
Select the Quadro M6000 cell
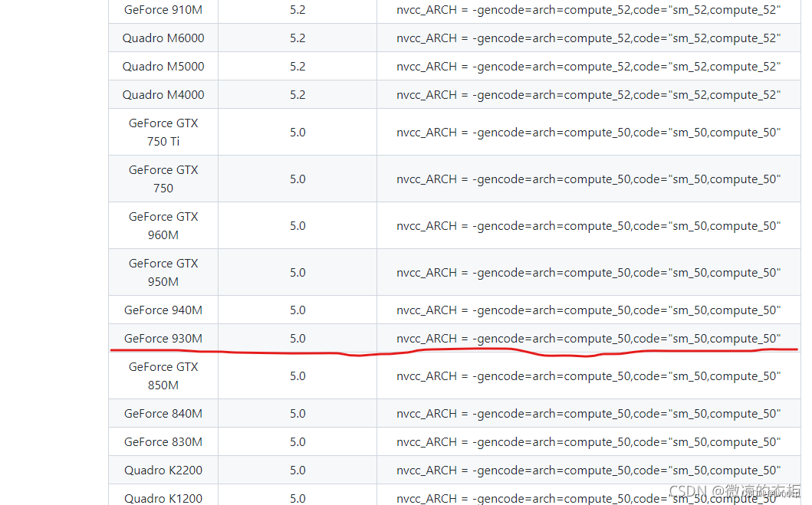tap(163, 38)
